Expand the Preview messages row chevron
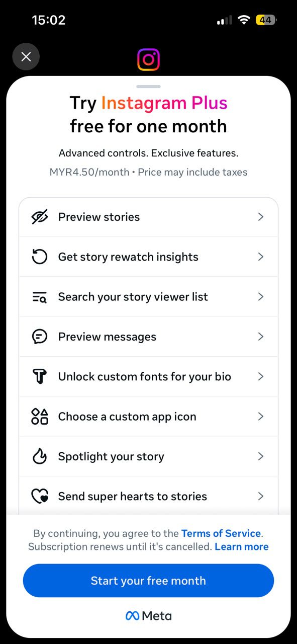The image size is (297, 644). 261,337
